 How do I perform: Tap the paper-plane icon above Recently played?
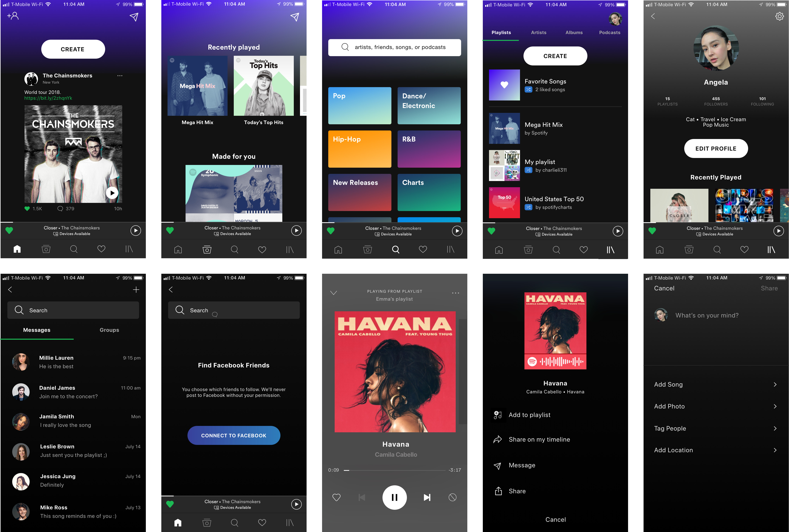tap(295, 17)
